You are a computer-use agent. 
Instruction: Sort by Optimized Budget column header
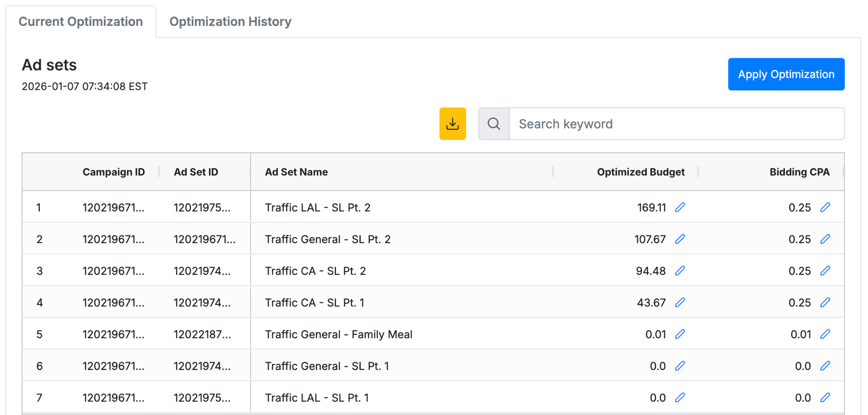point(641,172)
